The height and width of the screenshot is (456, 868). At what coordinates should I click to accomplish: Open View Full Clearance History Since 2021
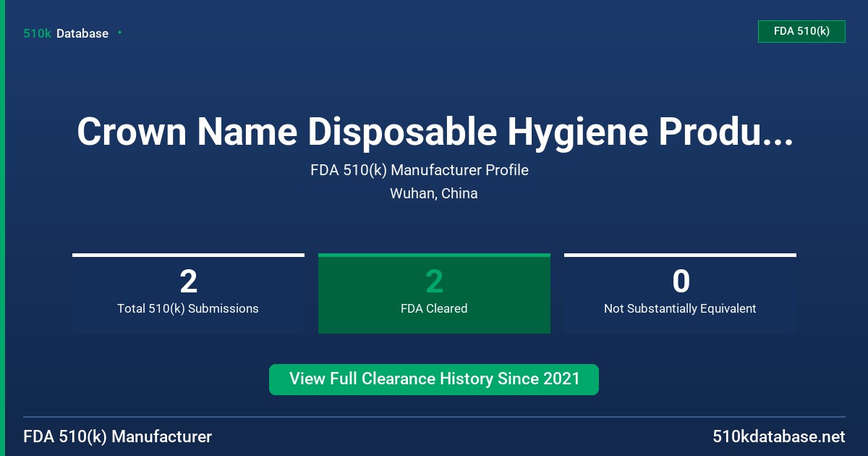coord(434,379)
